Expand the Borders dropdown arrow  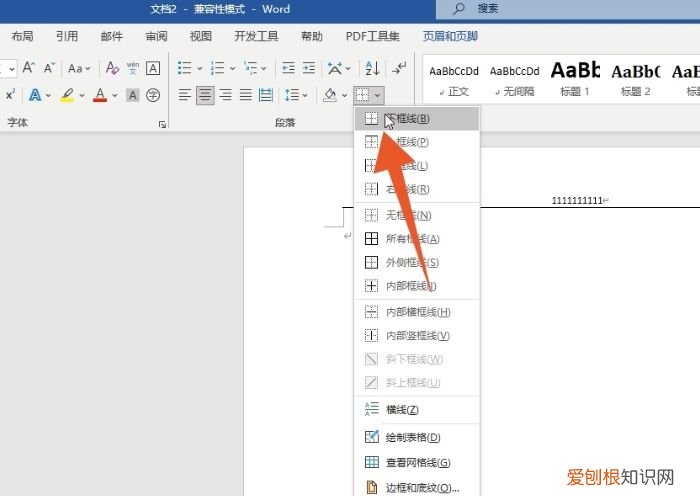(377, 95)
